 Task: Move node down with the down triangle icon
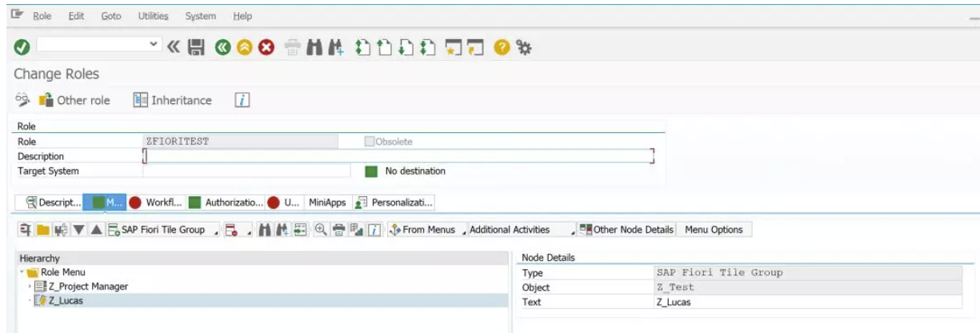78,230
